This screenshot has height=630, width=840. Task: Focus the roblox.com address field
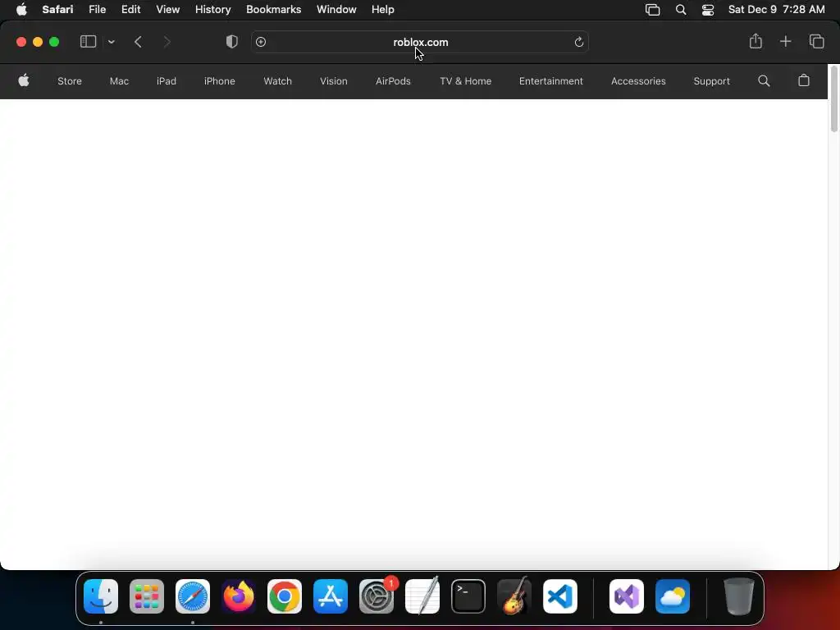click(x=420, y=42)
